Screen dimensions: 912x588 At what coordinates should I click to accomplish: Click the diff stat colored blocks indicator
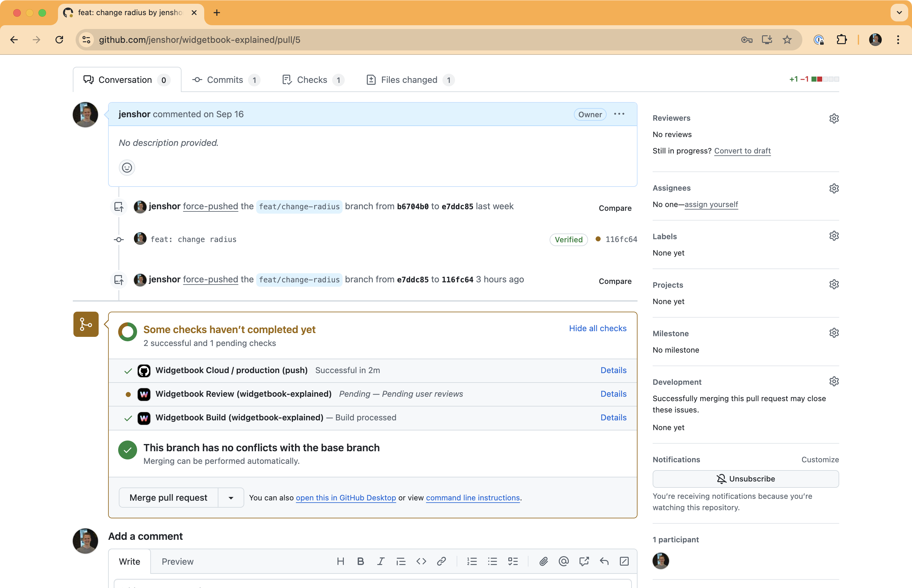pos(825,79)
